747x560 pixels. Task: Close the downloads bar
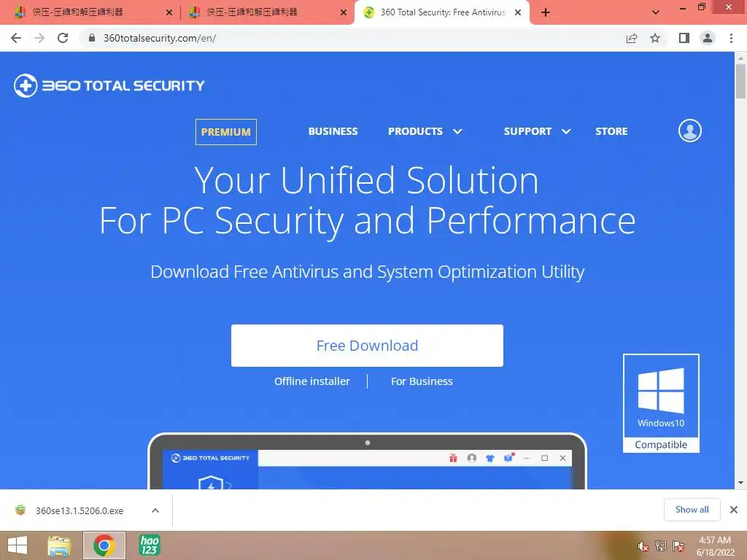[734, 510]
